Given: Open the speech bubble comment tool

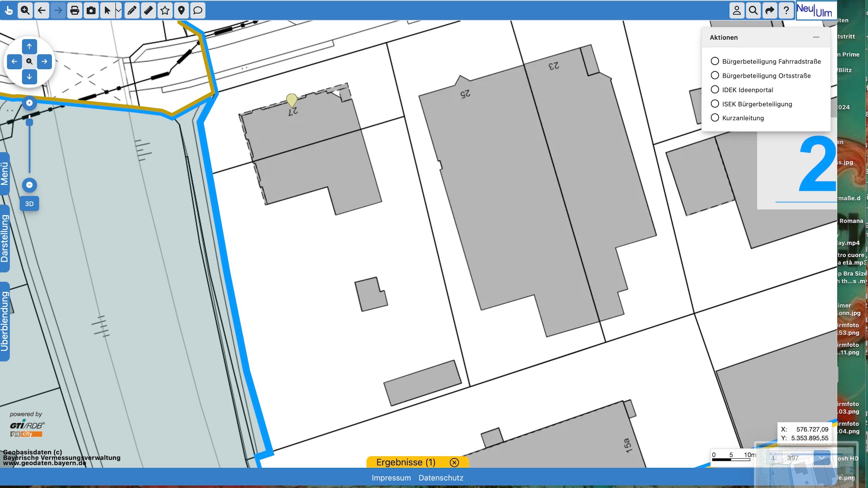Looking at the screenshot, I should pyautogui.click(x=198, y=10).
